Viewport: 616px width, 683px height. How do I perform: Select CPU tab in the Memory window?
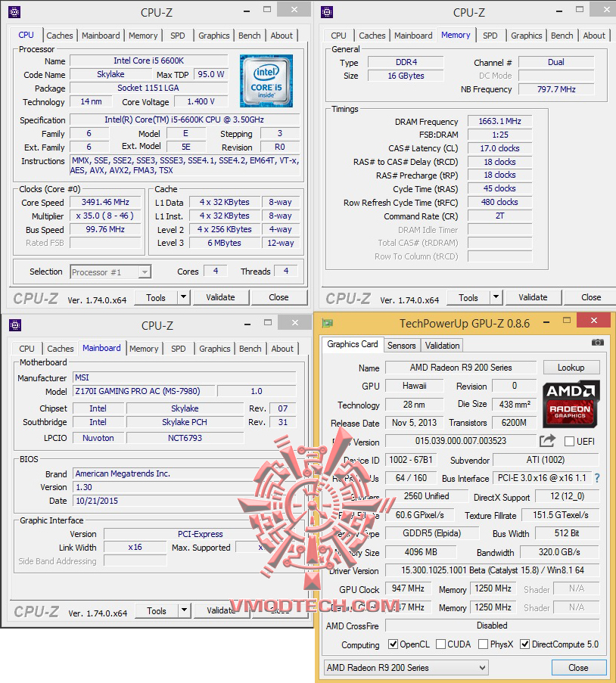tap(338, 36)
